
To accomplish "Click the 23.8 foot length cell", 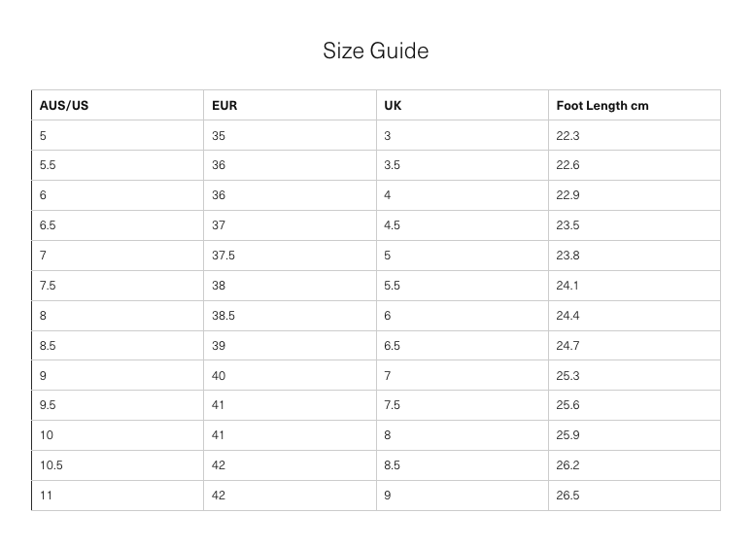I will 567,256.
